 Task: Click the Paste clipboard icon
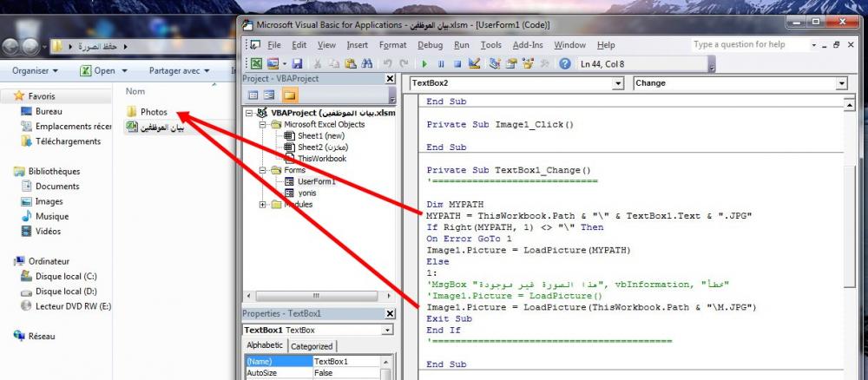click(x=350, y=64)
